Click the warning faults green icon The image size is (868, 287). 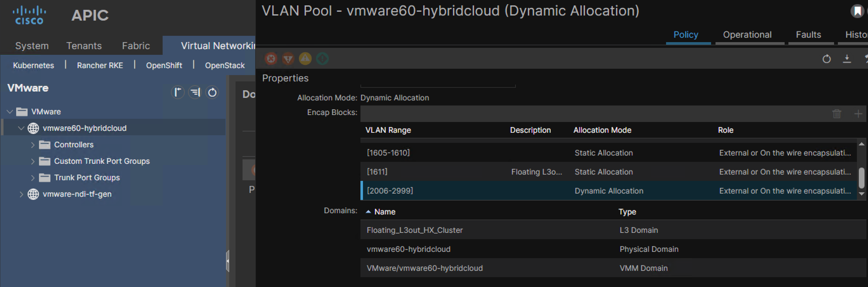[x=322, y=59]
